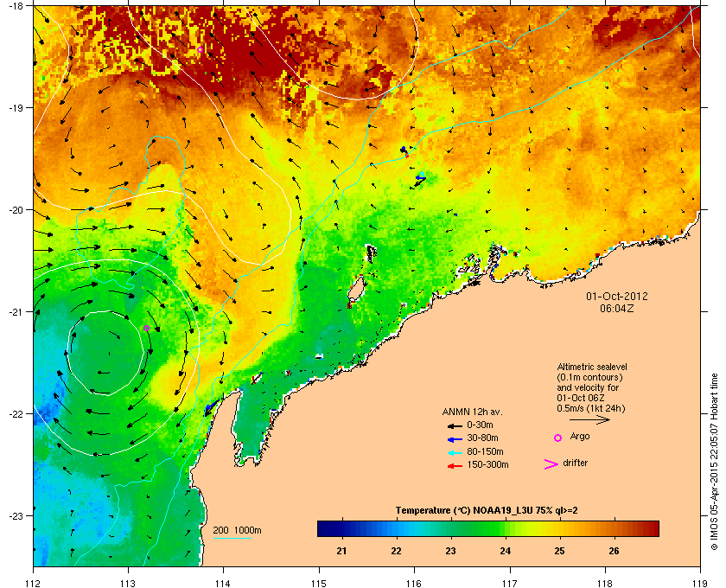Click the 80-150m depth label
This screenshot has height=588, width=726.
[485, 451]
